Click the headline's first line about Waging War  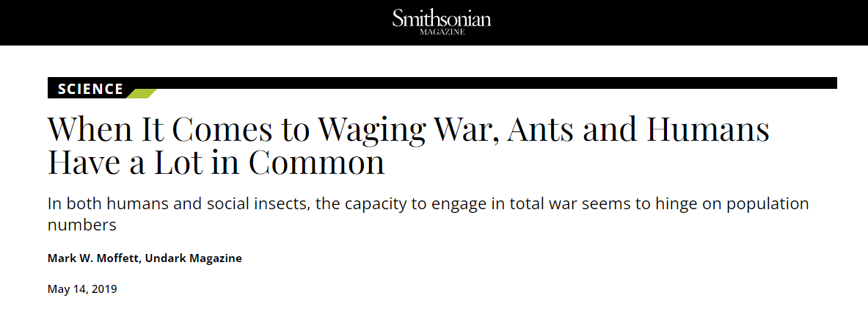pos(409,129)
